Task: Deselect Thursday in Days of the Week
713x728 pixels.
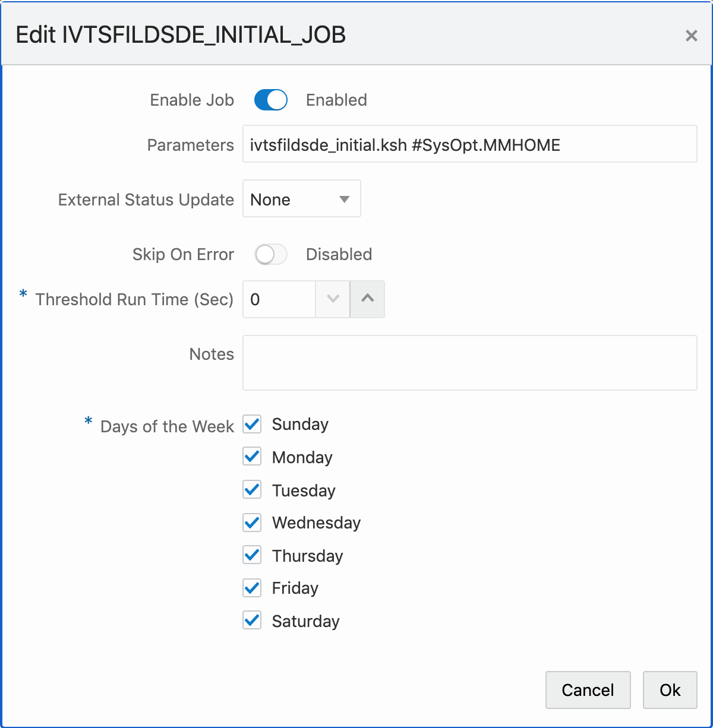Action: (251, 555)
